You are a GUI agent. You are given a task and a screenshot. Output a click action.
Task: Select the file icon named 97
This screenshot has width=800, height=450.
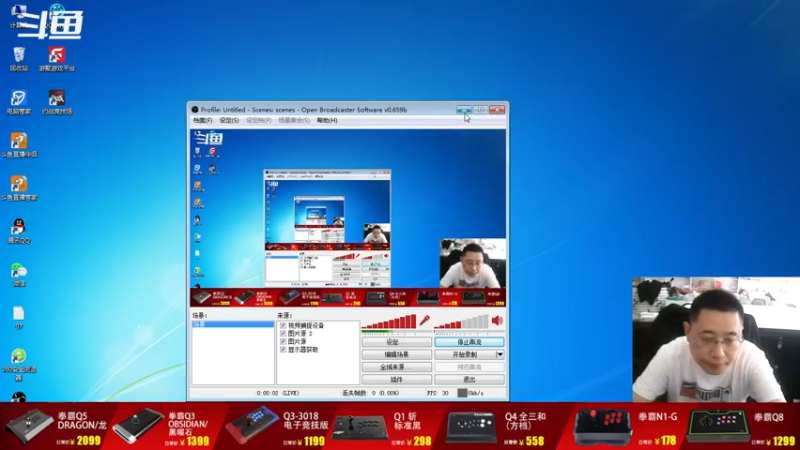pyautogui.click(x=19, y=317)
